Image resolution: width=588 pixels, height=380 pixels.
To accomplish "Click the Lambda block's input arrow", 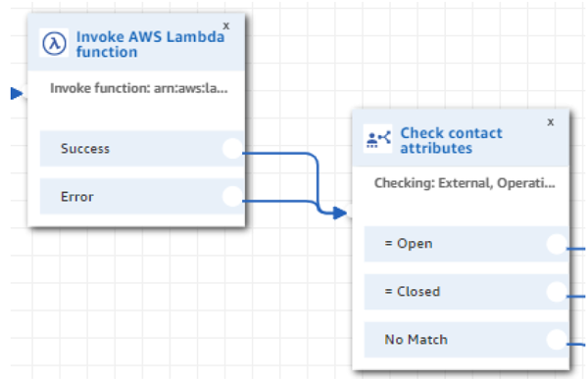I will click(x=17, y=93).
